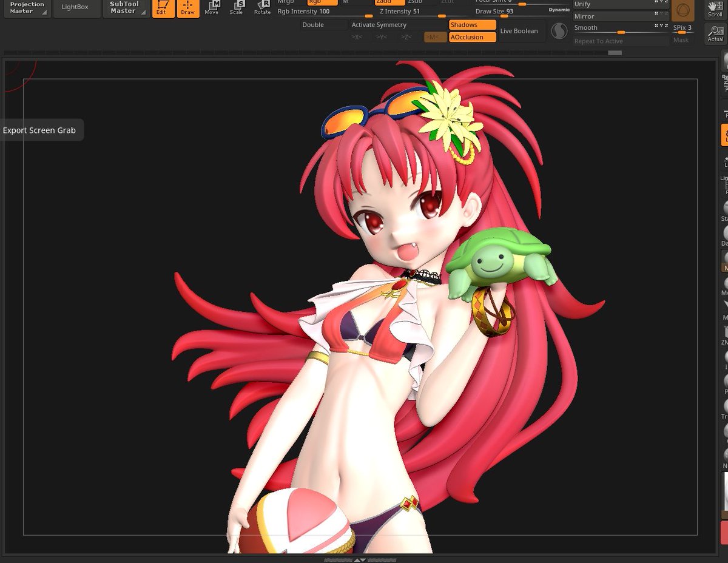Select the Scale transform icon
The width and height of the screenshot is (728, 563).
(x=237, y=7)
